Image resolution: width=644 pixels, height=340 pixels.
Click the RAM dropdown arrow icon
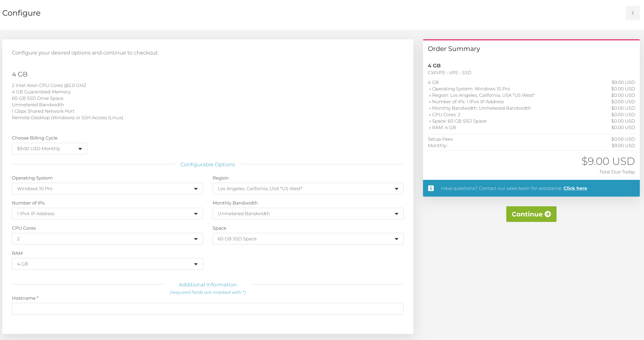click(196, 264)
